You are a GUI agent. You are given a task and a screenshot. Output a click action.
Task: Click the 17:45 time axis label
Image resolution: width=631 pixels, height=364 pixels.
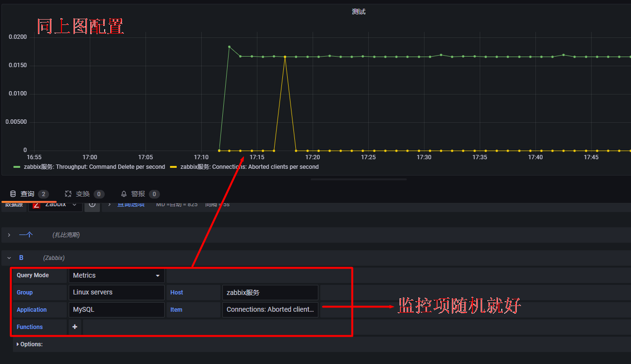591,157
